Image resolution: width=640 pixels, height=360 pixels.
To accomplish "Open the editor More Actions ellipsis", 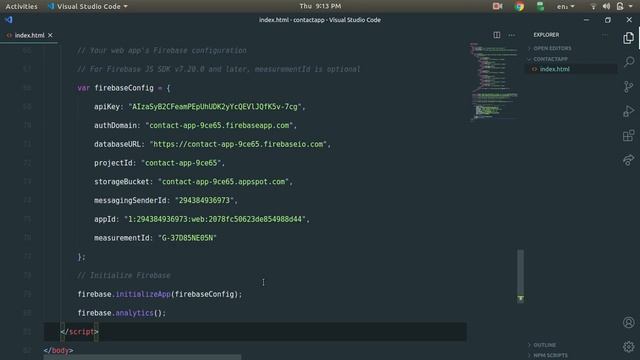I will pyautogui.click(x=511, y=35).
